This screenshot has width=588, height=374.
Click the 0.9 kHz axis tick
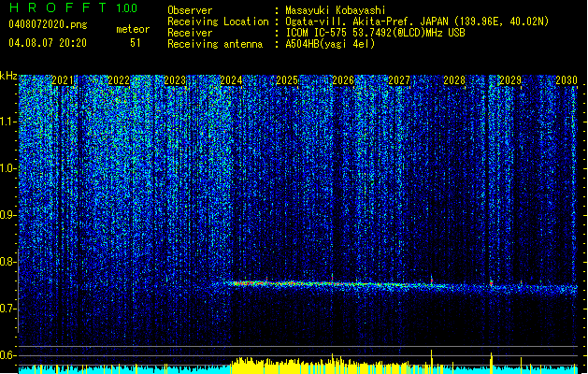click(x=7, y=215)
